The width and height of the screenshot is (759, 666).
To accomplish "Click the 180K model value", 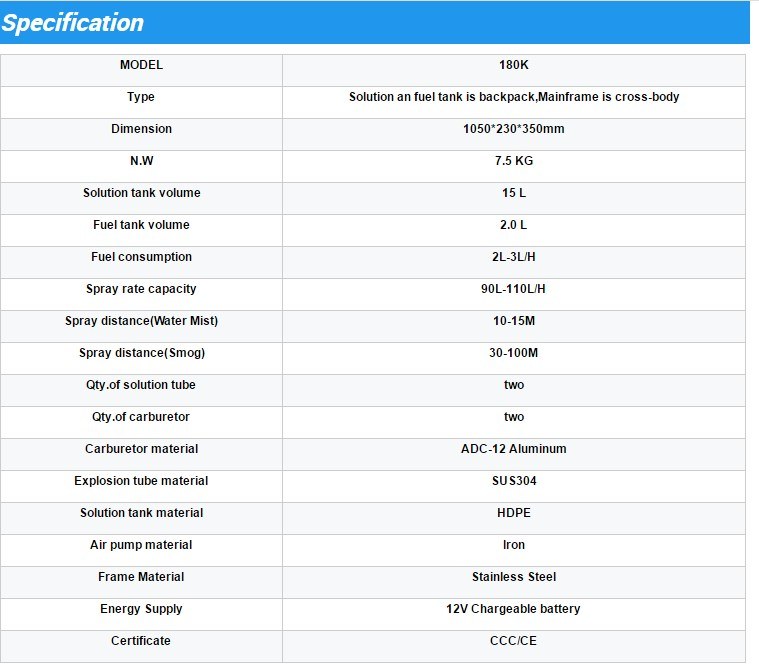I will [514, 65].
